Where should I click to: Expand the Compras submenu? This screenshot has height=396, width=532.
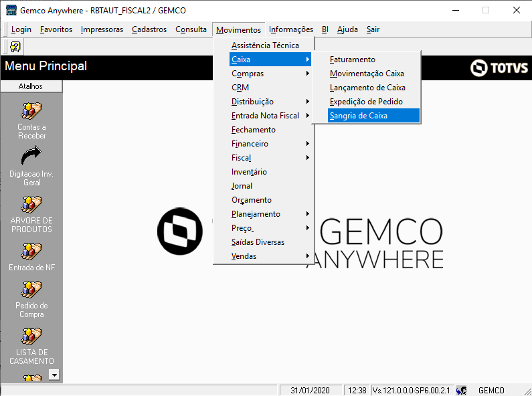coord(270,74)
